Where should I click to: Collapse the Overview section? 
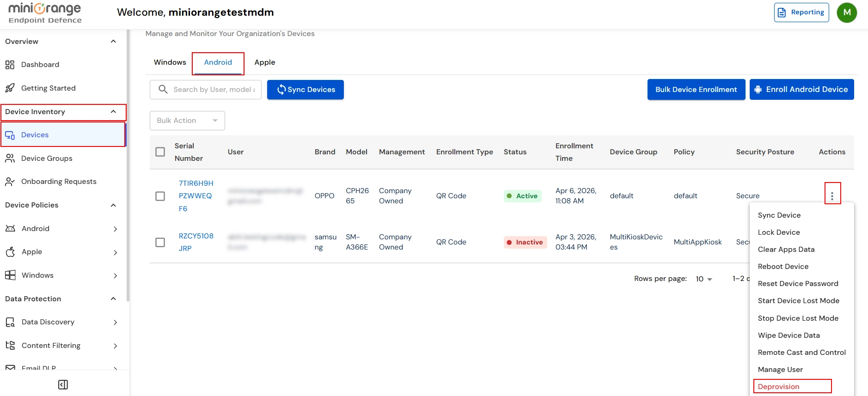click(113, 42)
